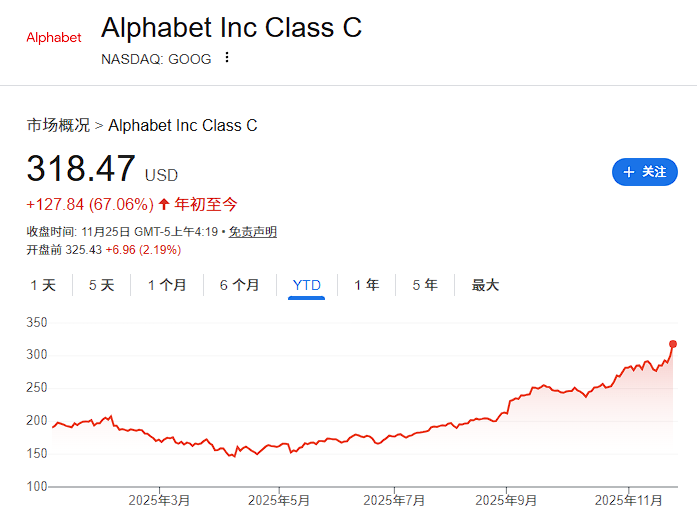The width and height of the screenshot is (697, 515).
Task: Click the 市场概况 breadcrumb link
Action: 58,125
